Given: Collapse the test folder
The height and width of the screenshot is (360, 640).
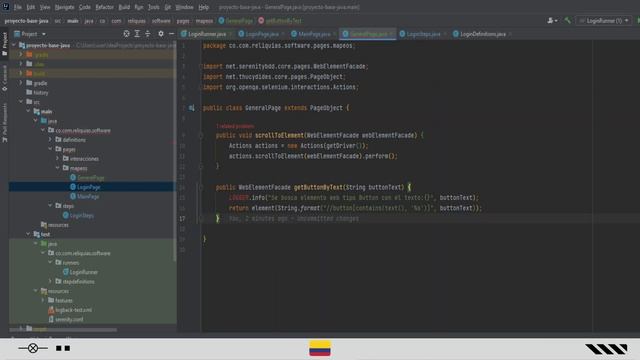Looking at the screenshot, I should point(28,234).
